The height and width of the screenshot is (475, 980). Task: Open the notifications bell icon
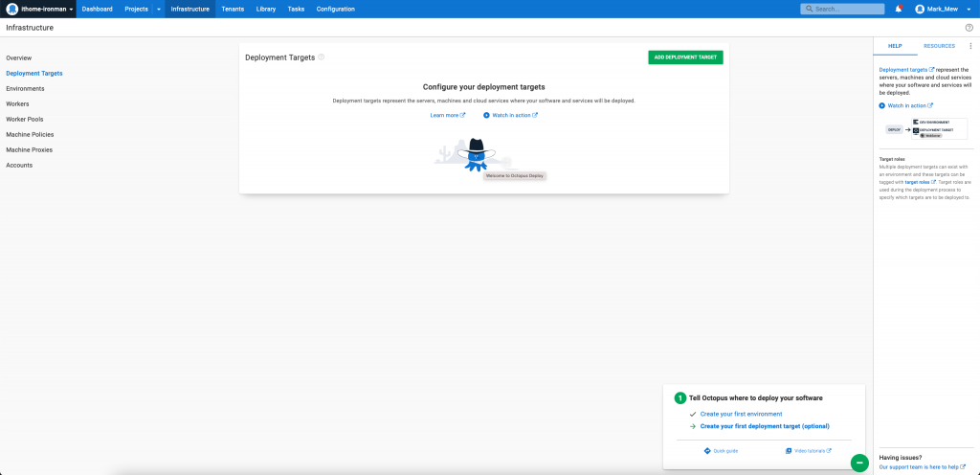[899, 9]
